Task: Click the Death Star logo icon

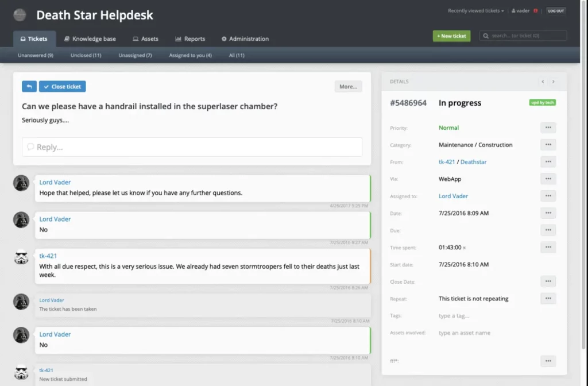Action: (20, 15)
